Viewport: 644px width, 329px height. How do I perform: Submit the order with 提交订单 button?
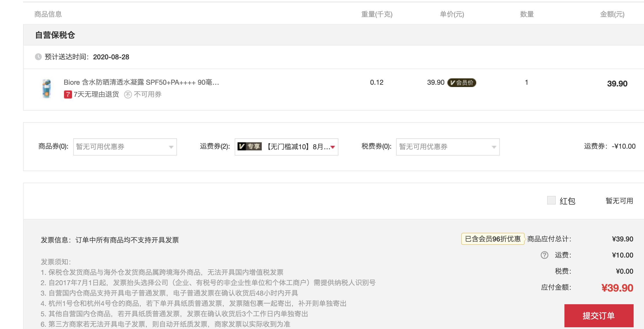pyautogui.click(x=599, y=316)
